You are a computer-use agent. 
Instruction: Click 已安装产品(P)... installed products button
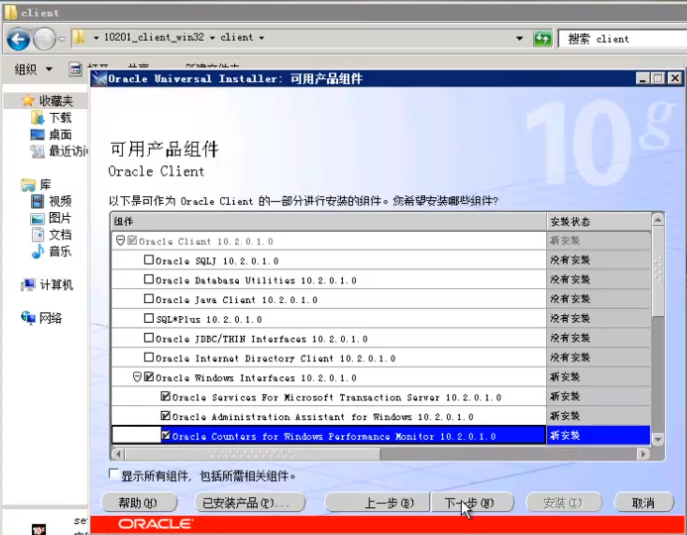click(249, 503)
